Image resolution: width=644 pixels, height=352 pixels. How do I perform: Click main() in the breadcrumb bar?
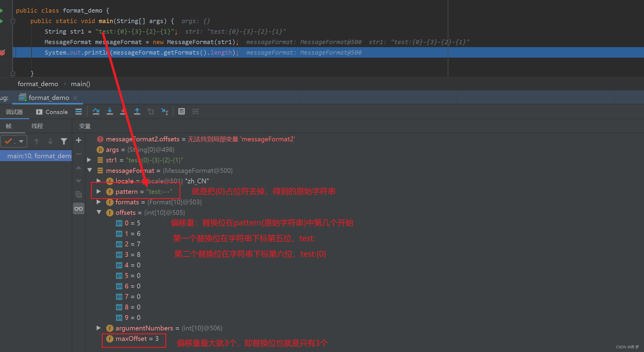tap(80, 84)
